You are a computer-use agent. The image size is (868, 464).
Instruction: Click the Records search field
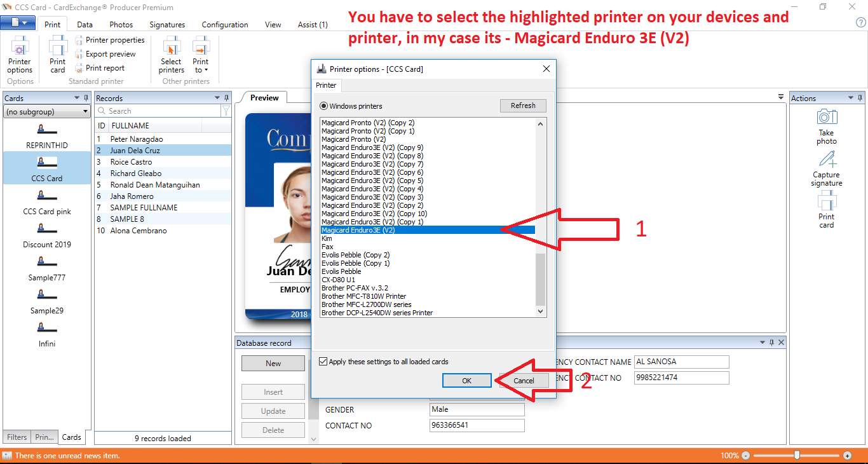(158, 111)
